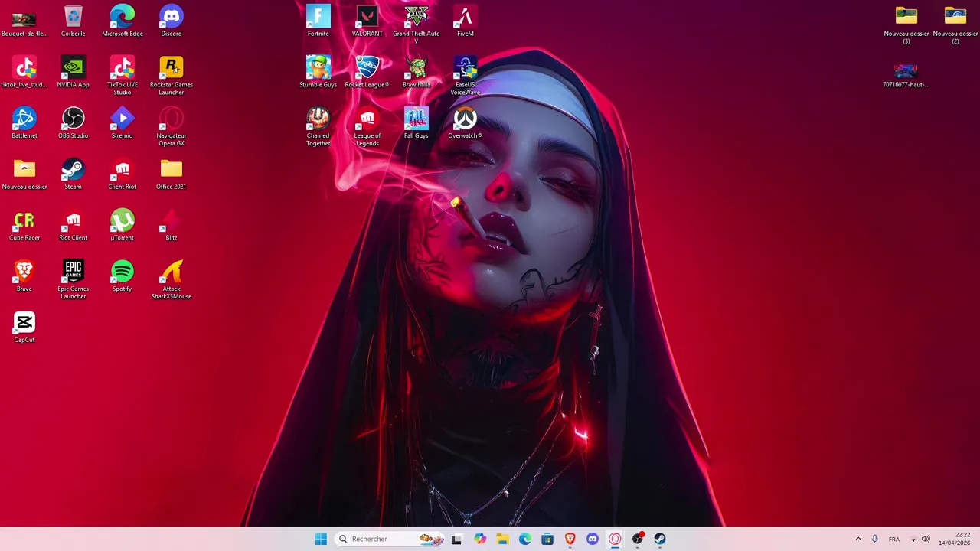The image size is (980, 551).
Task: Select the Cube Racer desktop icon
Action: [x=24, y=226]
